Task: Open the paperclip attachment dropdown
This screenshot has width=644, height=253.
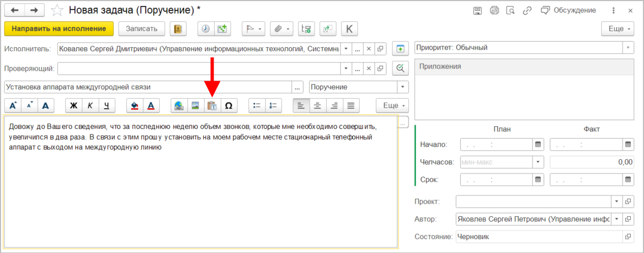Action: click(282, 29)
